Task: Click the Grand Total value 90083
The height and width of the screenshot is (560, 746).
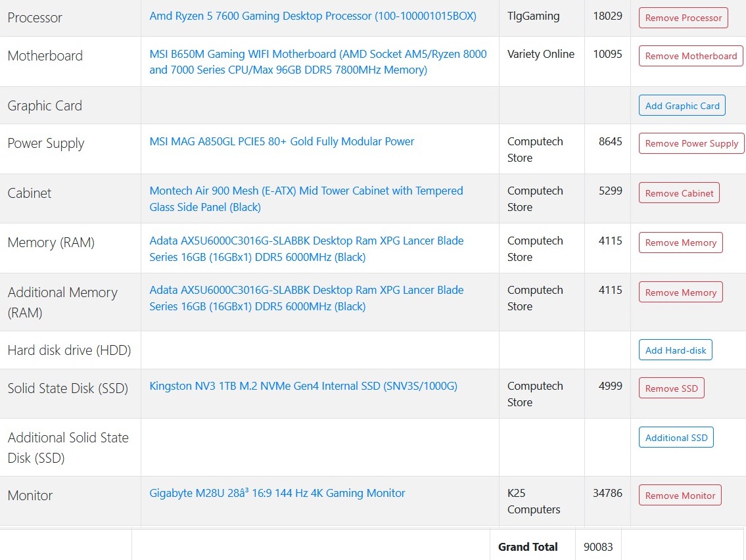Action: pyautogui.click(x=598, y=547)
